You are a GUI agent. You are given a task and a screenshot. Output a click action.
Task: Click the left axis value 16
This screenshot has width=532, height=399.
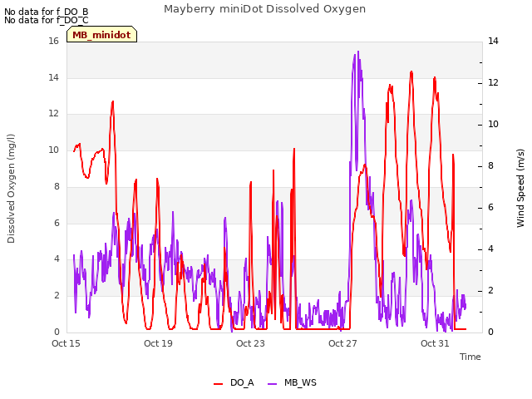click(53, 42)
